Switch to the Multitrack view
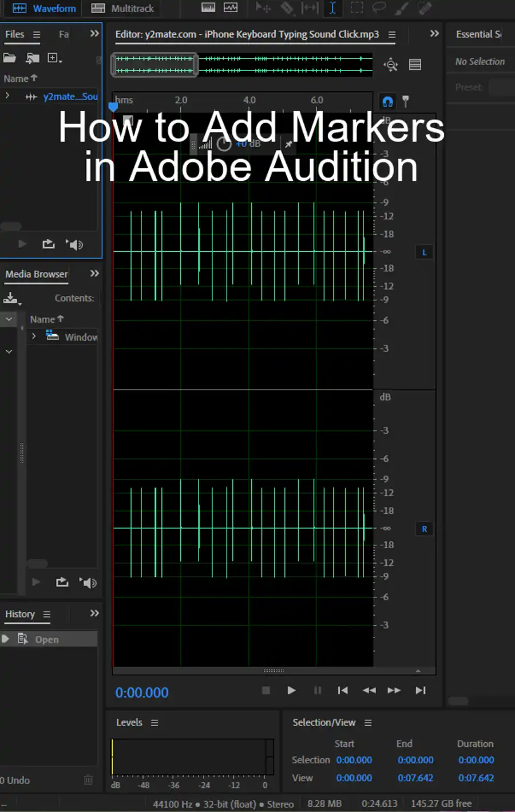Screen dimensions: 515x812 coord(122,9)
